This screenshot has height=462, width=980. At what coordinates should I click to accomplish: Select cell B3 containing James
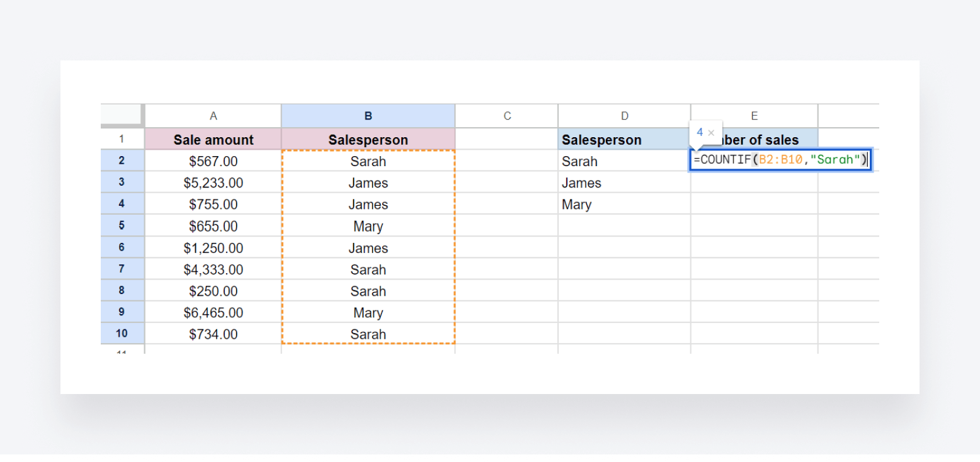click(x=368, y=183)
